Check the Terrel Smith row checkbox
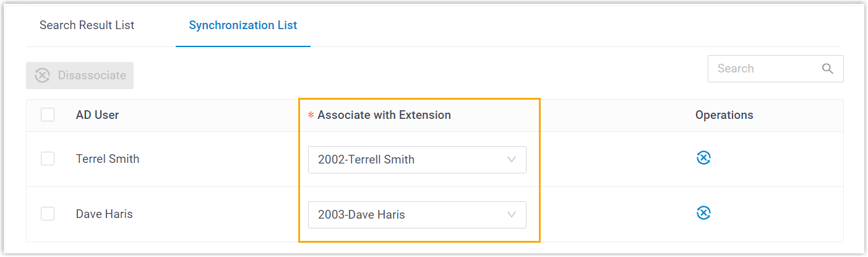The image size is (868, 257). [x=48, y=159]
